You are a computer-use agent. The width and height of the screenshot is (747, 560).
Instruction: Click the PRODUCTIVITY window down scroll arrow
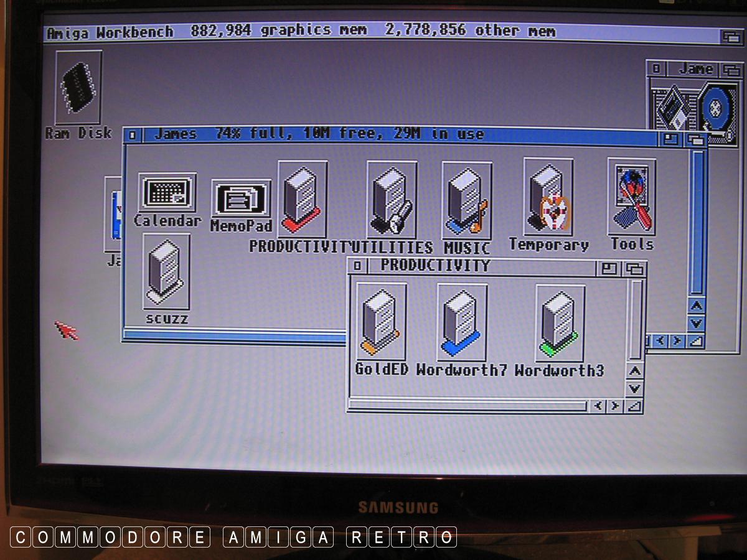coord(634,389)
